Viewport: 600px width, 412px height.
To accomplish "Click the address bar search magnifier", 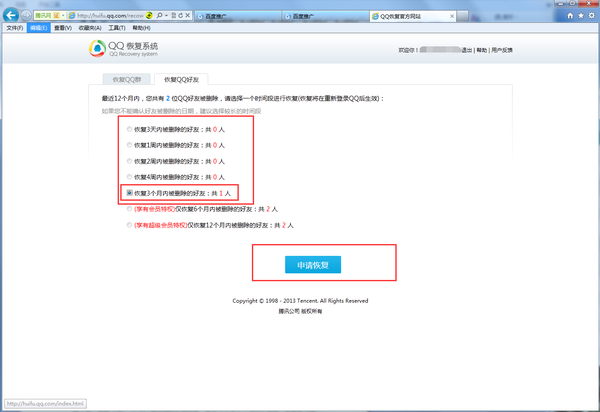I will (160, 15).
